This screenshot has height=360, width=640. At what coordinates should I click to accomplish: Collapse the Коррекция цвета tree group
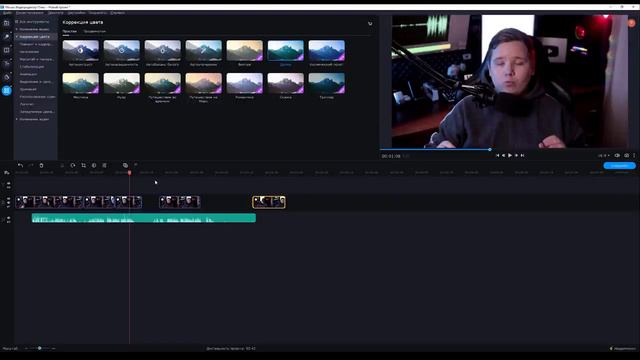click(17, 37)
